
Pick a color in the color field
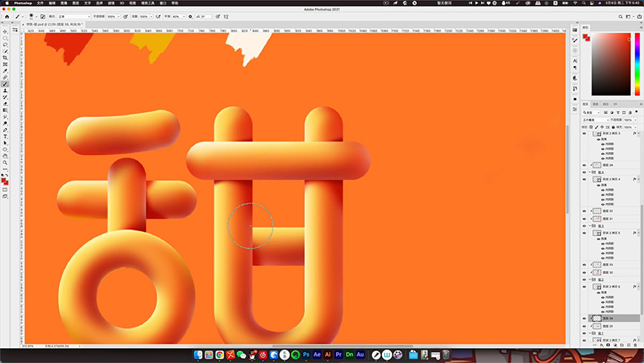tap(611, 64)
